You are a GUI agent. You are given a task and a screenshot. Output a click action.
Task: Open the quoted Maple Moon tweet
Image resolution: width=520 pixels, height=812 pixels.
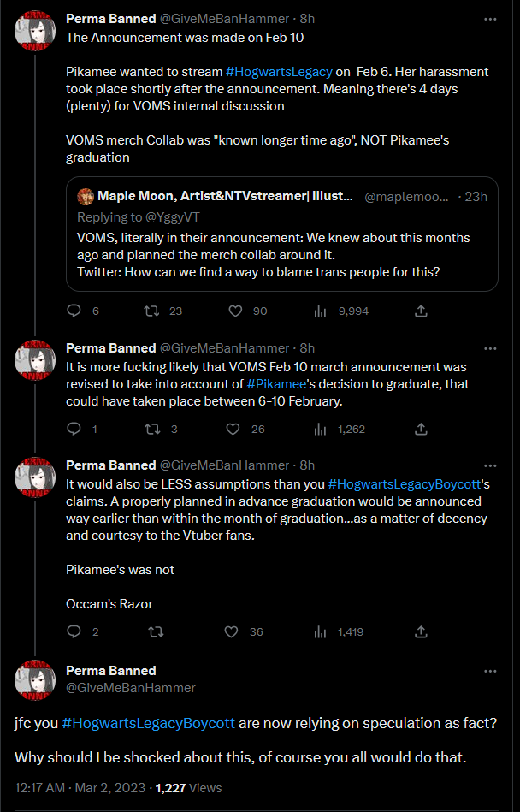coord(282,234)
